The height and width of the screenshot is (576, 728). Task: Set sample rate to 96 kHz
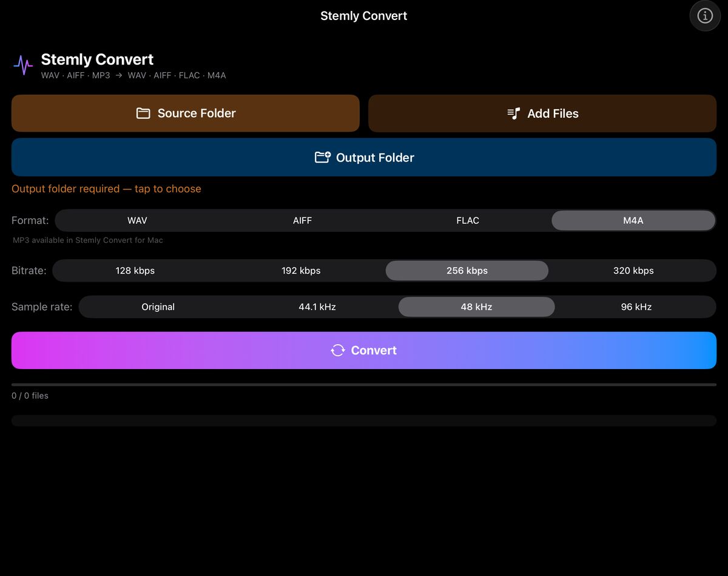636,307
